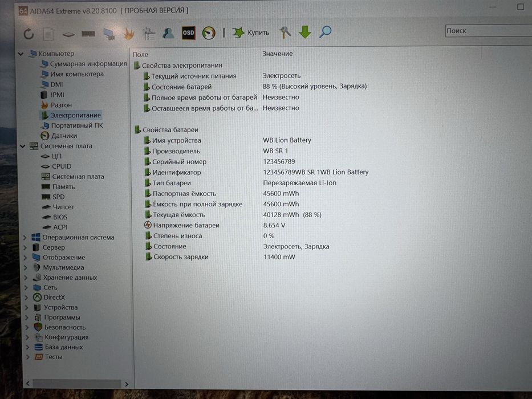Click the Купить buy button
532x399 pixels.
point(251,32)
